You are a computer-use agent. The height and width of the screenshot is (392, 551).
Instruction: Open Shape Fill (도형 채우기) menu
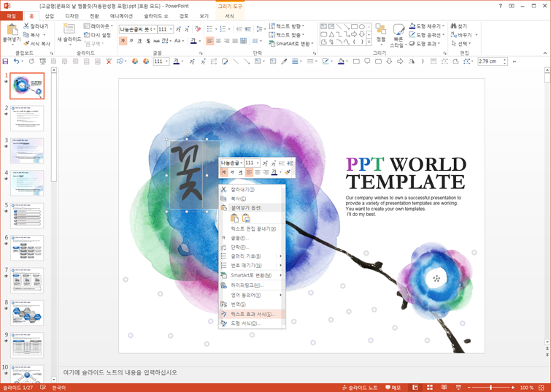coord(427,26)
